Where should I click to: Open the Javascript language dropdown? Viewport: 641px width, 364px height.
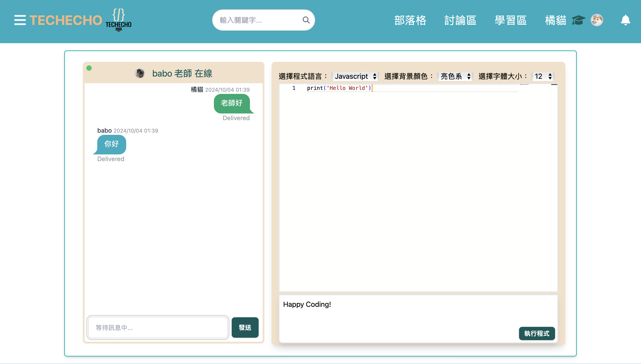pyautogui.click(x=355, y=76)
